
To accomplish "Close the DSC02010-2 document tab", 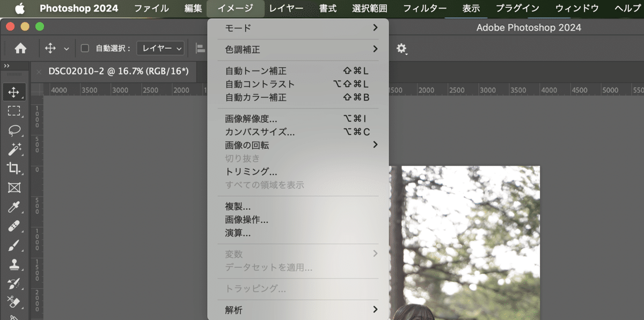I will click(39, 71).
